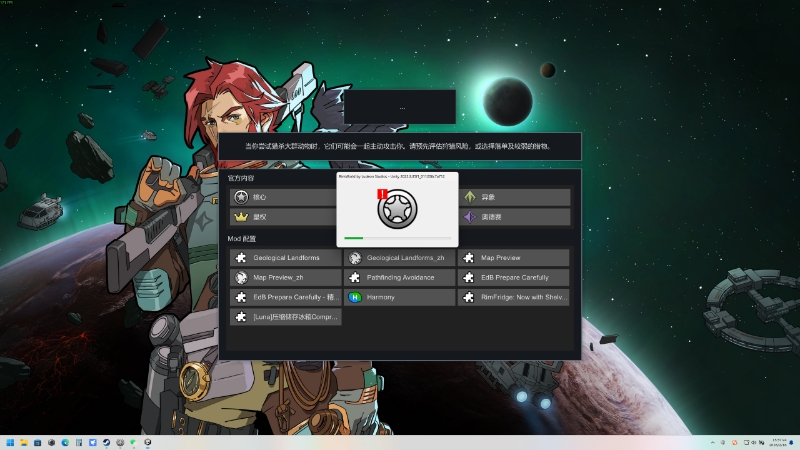Open the taskbar clock and date
This screenshot has width=800, height=450.
click(777, 442)
